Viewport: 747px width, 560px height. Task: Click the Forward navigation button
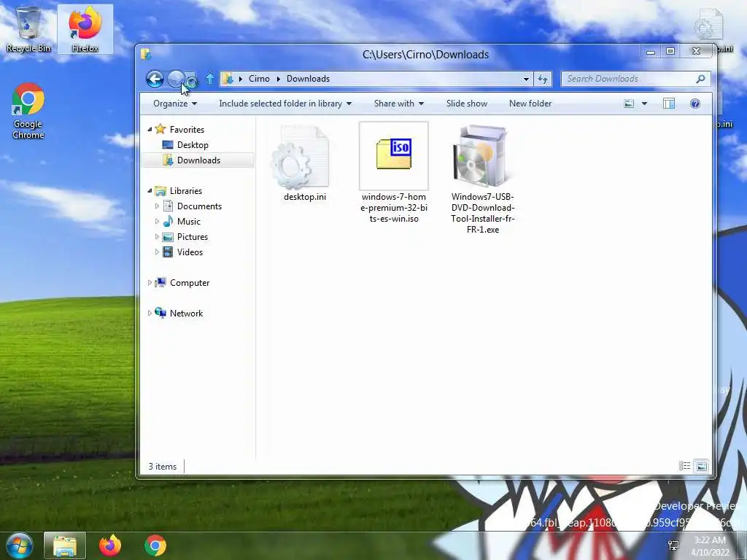[176, 79]
